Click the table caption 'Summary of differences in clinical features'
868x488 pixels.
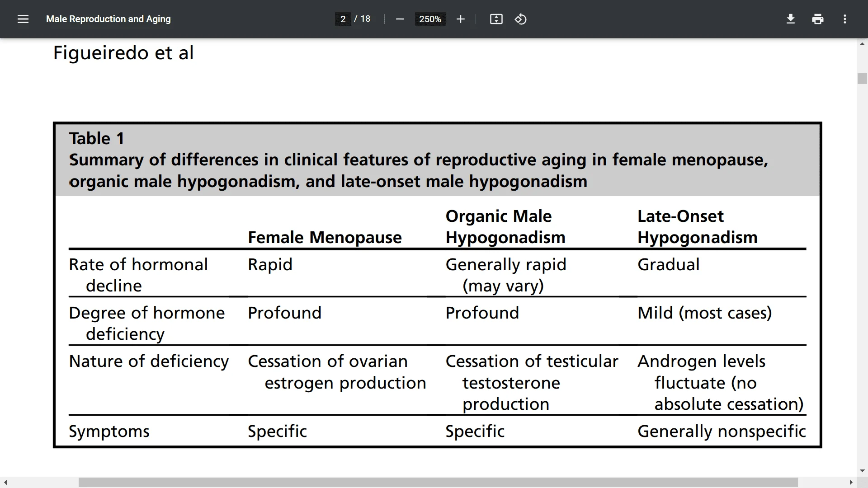click(418, 170)
